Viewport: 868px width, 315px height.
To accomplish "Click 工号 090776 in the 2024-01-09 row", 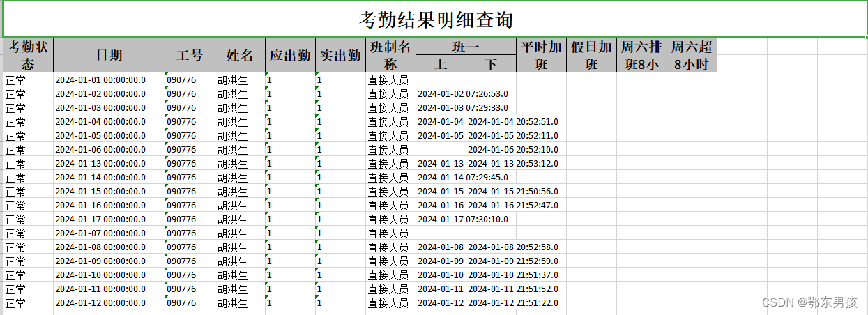I will [190, 261].
